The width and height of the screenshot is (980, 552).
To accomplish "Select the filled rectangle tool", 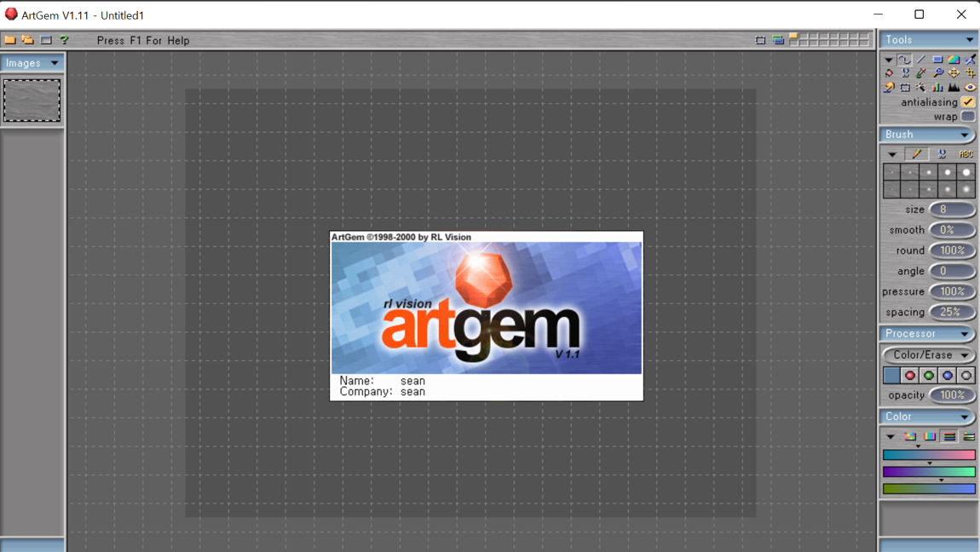I will [x=937, y=60].
